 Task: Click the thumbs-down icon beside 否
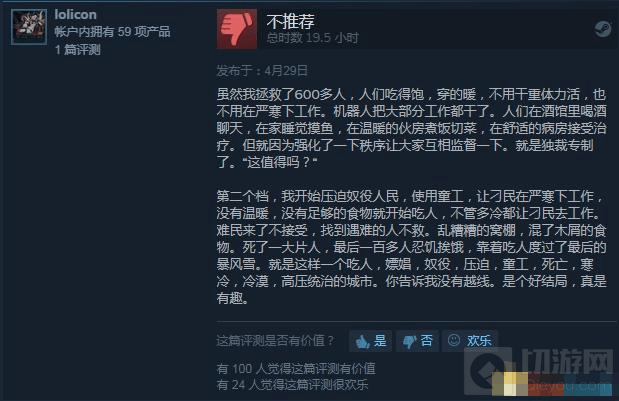[x=410, y=341]
